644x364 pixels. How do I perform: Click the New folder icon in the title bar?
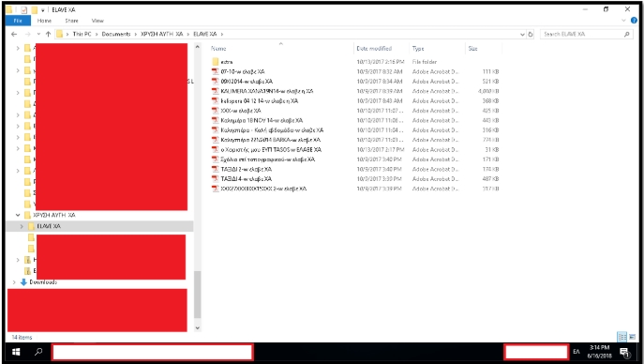tap(34, 10)
